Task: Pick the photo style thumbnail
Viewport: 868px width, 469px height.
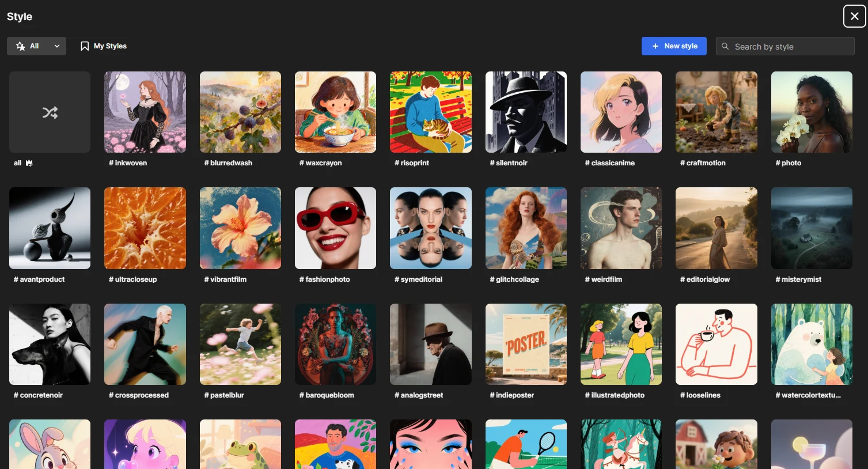Action: tap(812, 112)
